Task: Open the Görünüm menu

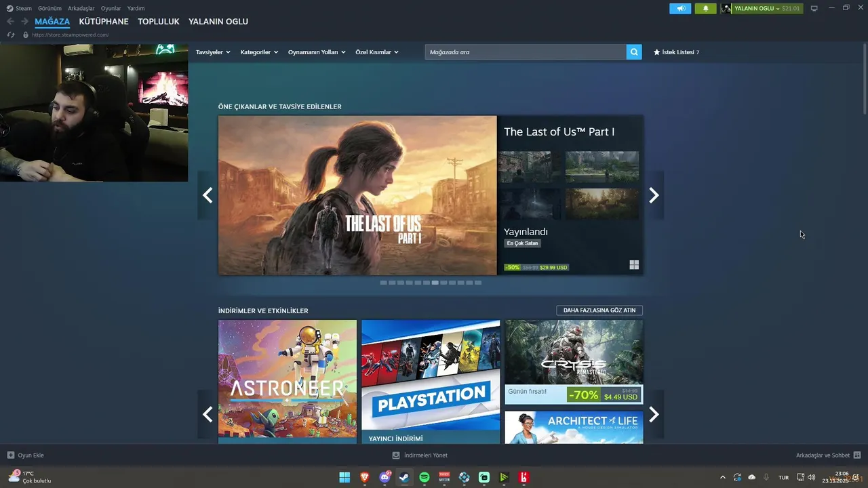Action: pyautogui.click(x=50, y=8)
